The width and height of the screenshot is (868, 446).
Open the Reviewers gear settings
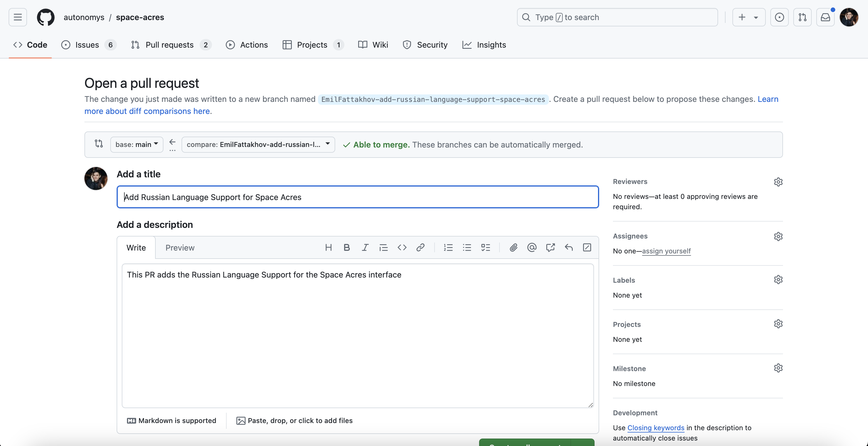coord(778,182)
